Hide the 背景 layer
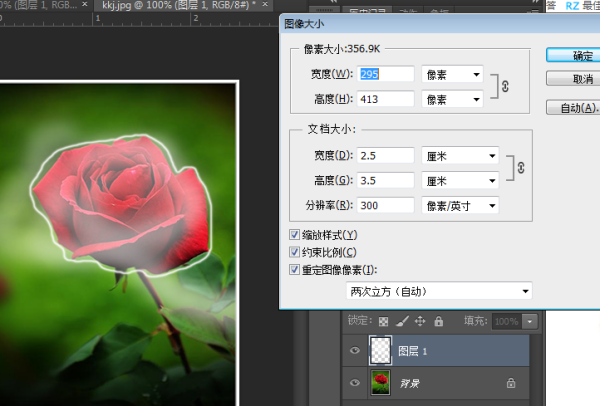Screen dimensions: 600x406 [x=355, y=383]
